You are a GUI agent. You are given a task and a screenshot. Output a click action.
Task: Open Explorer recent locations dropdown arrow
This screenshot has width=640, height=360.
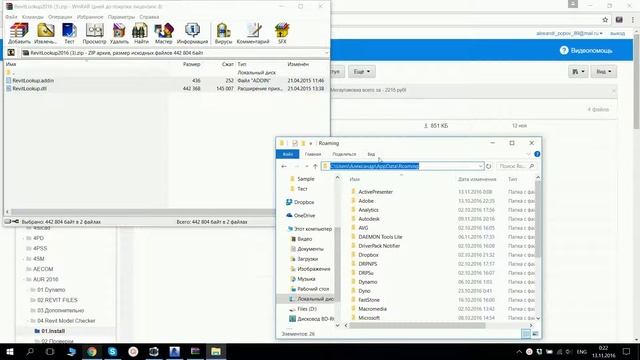coord(307,166)
